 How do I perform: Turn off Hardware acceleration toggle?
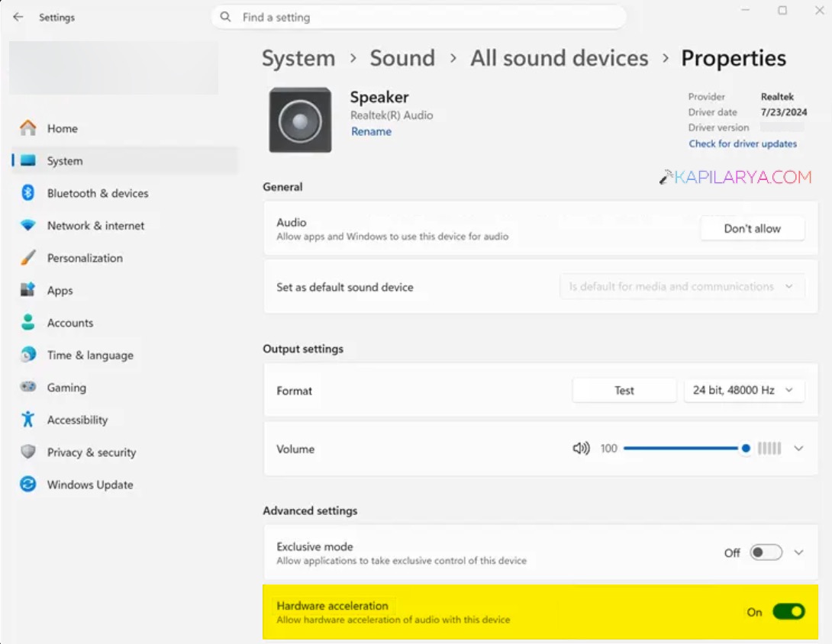pos(788,612)
